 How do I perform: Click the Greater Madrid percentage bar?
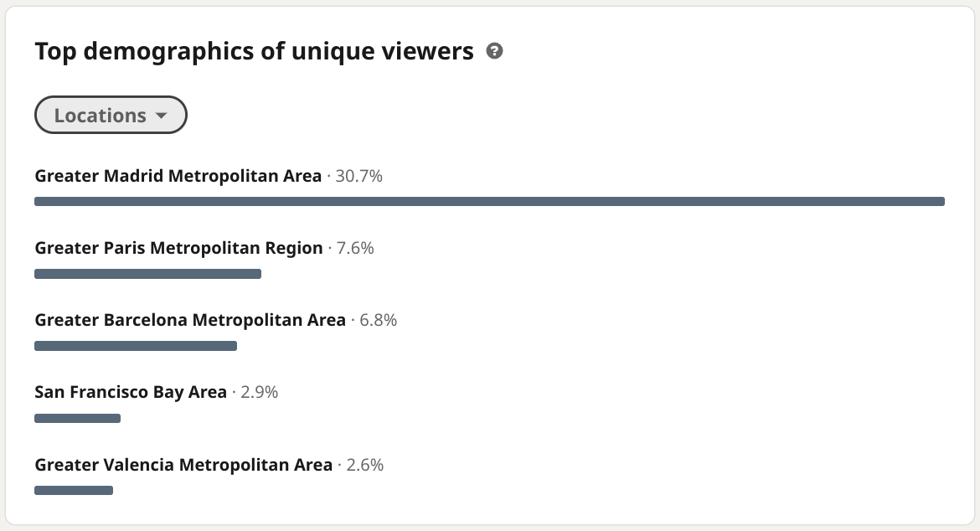click(x=489, y=201)
